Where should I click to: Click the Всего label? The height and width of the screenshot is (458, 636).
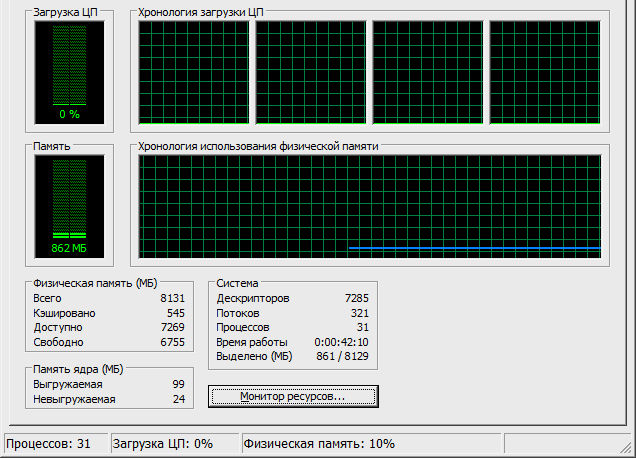pos(47,298)
